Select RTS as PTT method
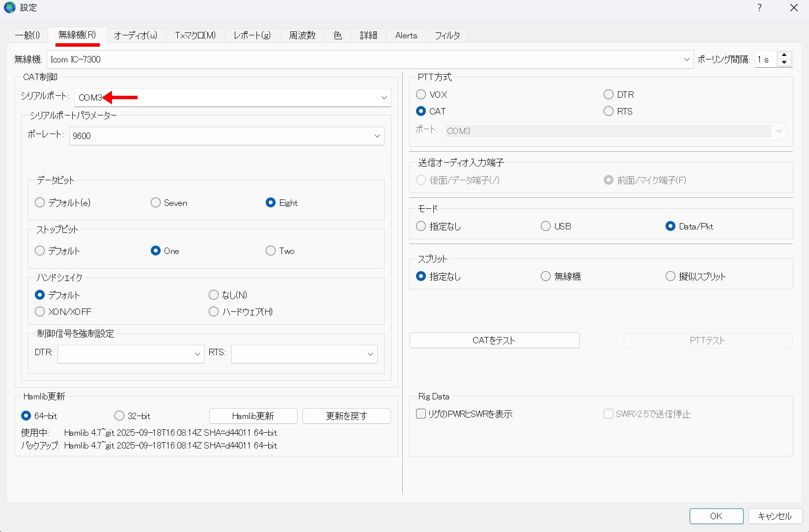 tap(609, 112)
